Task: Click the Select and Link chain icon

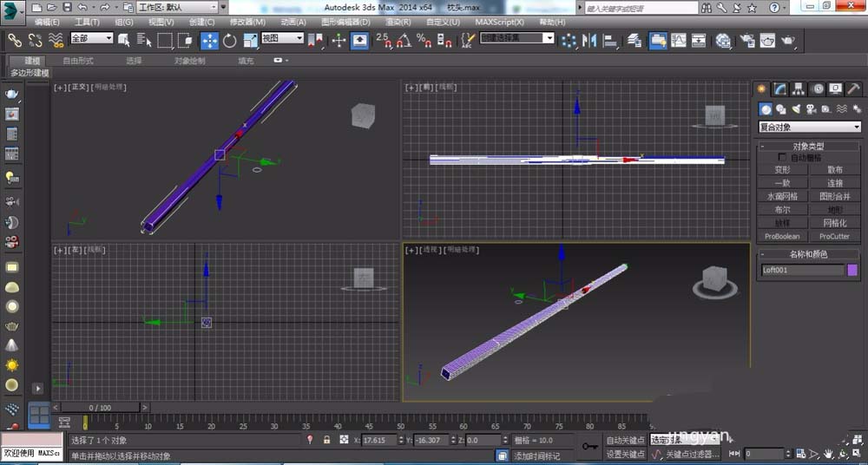Action: [15, 40]
